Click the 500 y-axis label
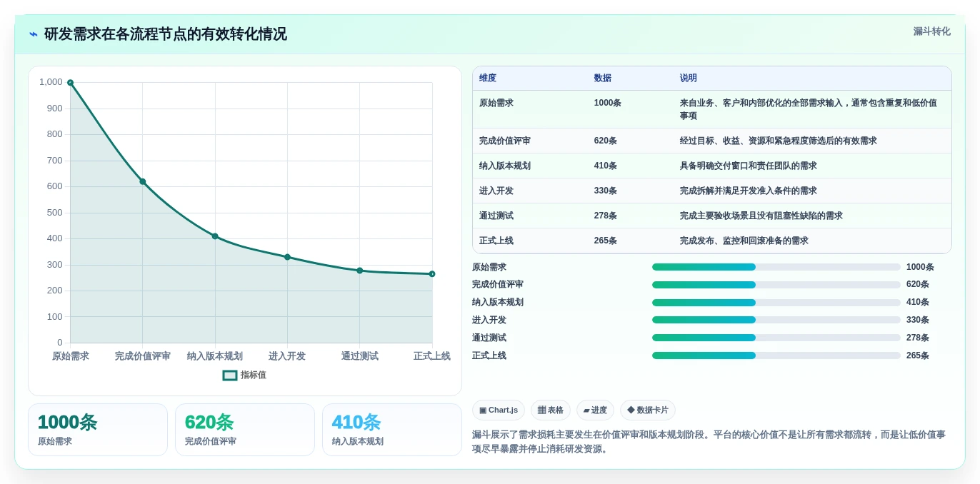Viewport: 980px width, 484px height. [x=54, y=213]
